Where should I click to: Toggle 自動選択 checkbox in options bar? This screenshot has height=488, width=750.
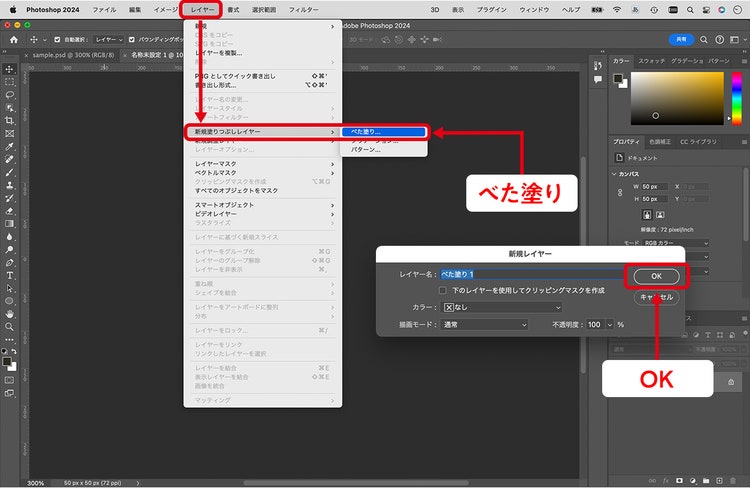tap(57, 40)
